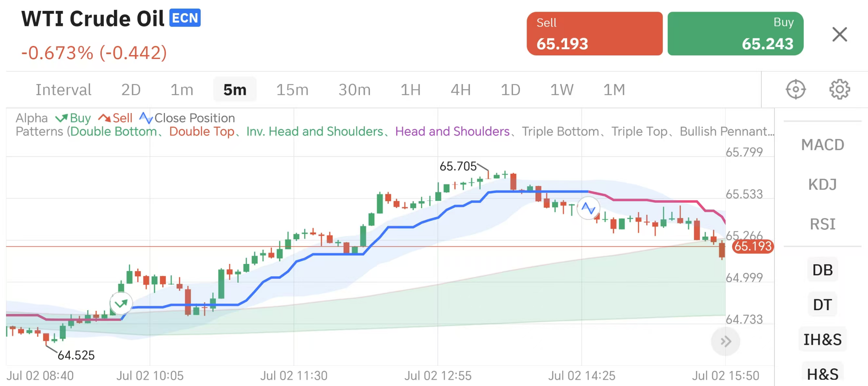Toggle the DB double bottom pattern
The image size is (868, 386).
point(822,270)
